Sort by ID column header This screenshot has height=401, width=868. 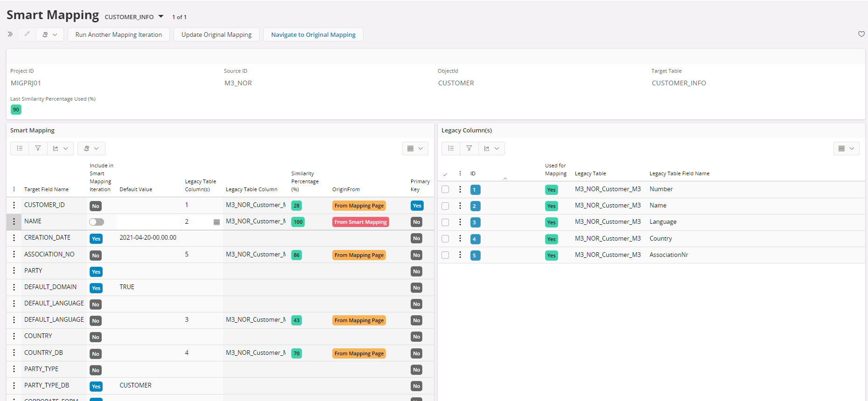[473, 173]
